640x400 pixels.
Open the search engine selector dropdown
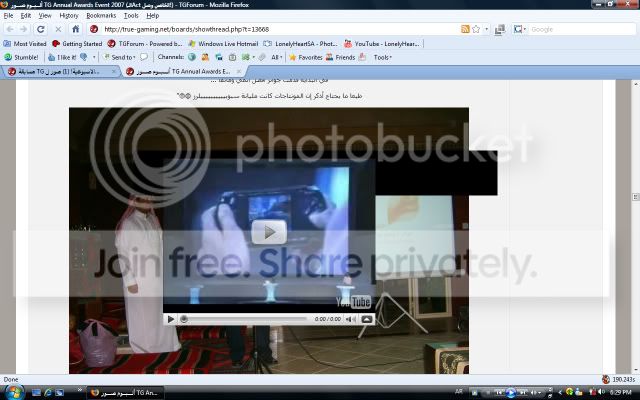coord(520,29)
